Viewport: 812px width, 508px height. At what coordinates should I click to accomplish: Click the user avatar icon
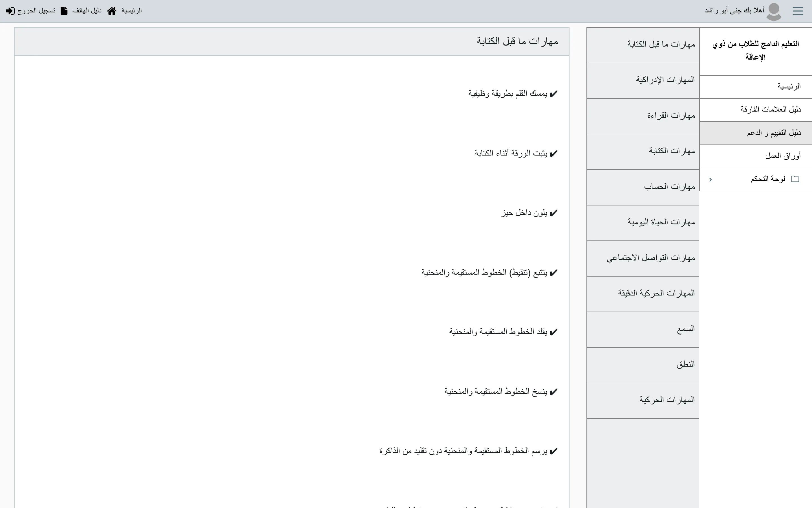click(774, 12)
